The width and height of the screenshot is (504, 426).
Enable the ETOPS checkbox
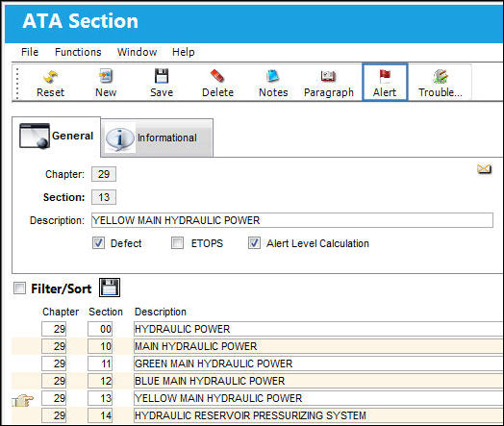[177, 243]
